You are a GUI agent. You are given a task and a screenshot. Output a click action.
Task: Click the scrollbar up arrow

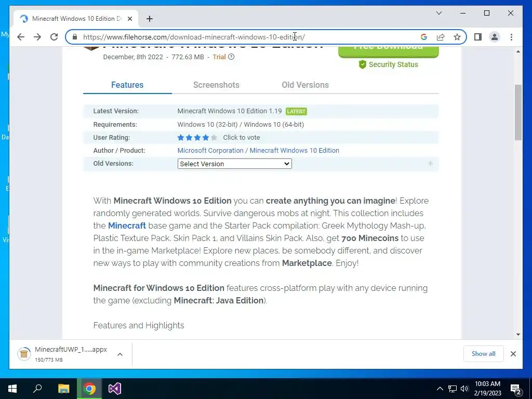pos(518,51)
